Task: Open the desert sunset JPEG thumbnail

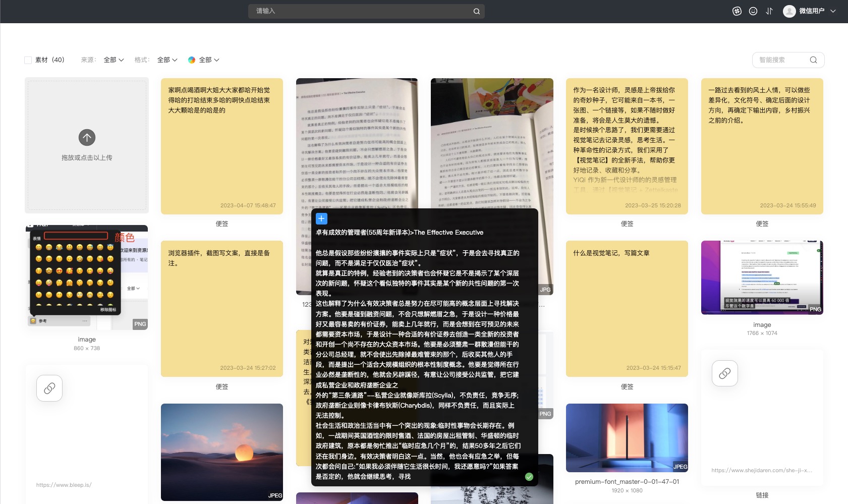Action: [x=222, y=452]
